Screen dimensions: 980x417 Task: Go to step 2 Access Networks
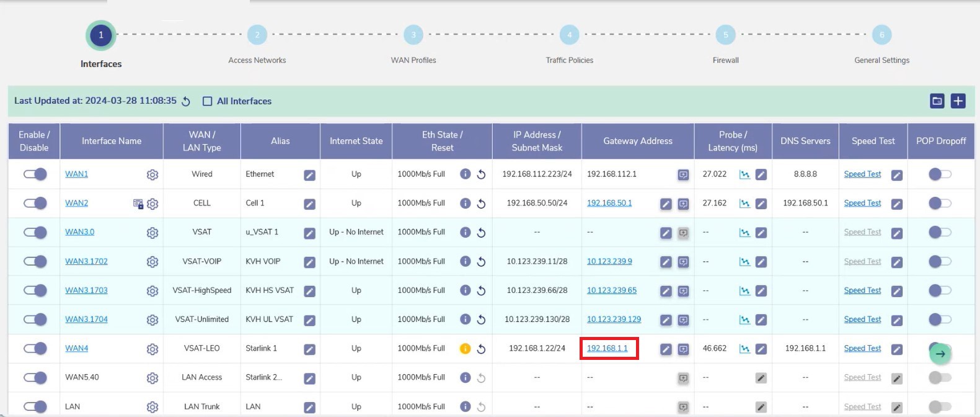pos(257,35)
